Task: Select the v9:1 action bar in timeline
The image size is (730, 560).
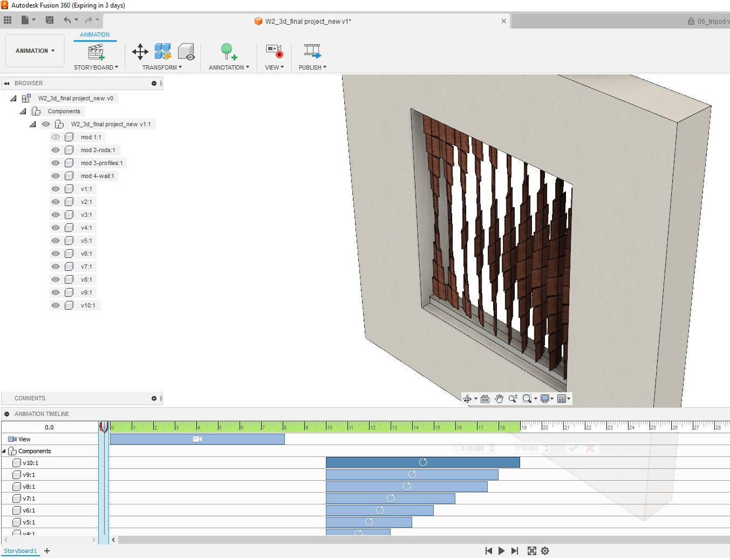Action: pos(412,475)
